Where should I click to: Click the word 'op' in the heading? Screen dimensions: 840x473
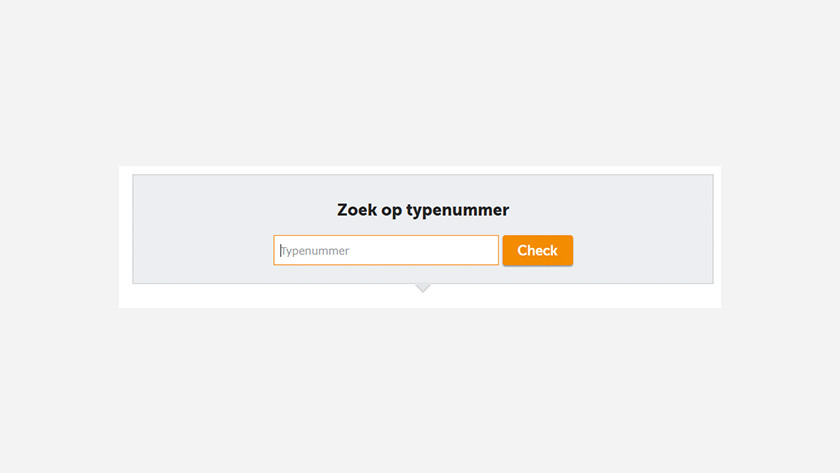[x=392, y=211]
